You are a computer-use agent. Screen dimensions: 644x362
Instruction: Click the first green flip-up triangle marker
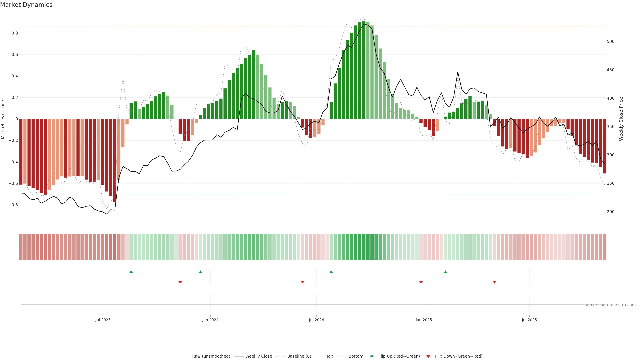(131, 272)
